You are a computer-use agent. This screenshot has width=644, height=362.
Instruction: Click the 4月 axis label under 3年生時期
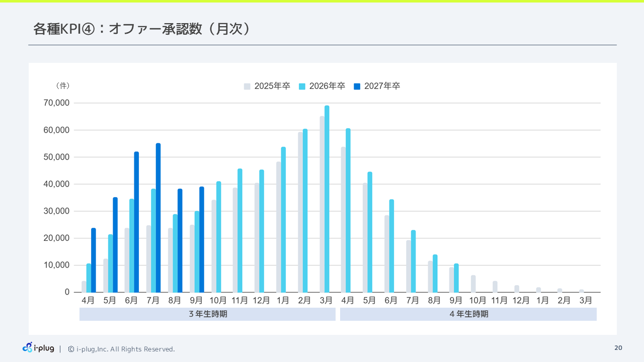tap(88, 300)
